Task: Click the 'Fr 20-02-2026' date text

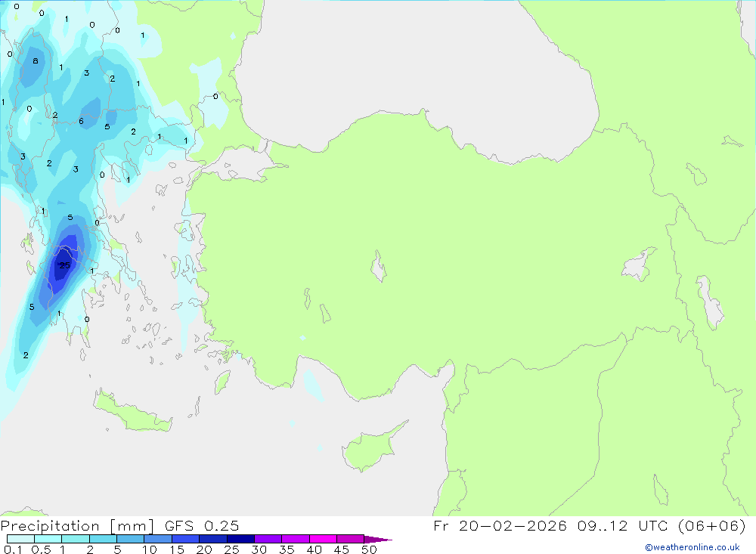Action: [x=500, y=525]
